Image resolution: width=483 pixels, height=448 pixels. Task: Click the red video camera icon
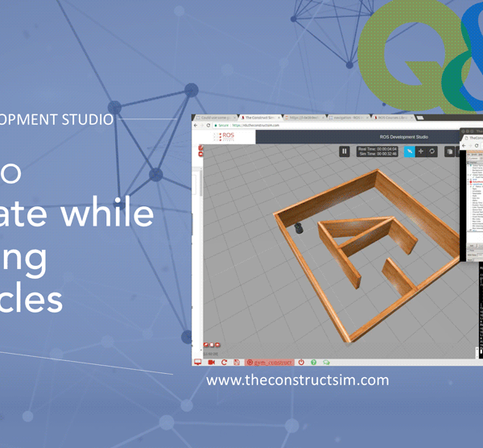[x=211, y=363]
